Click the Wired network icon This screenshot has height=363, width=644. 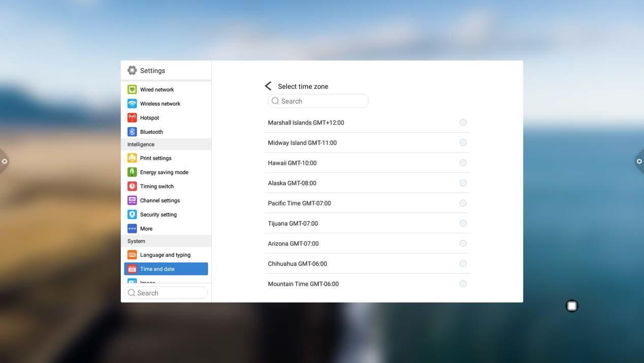click(x=132, y=89)
